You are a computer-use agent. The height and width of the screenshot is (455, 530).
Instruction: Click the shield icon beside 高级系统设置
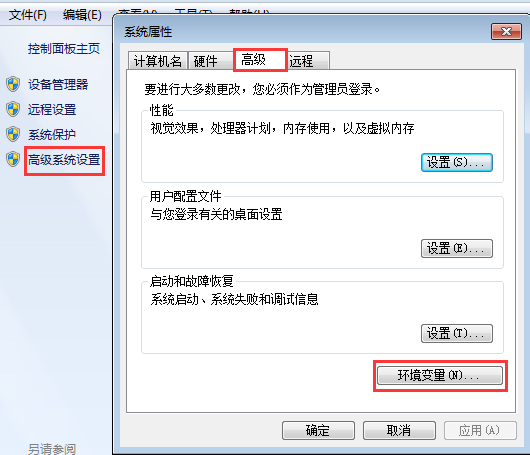pyautogui.click(x=13, y=159)
